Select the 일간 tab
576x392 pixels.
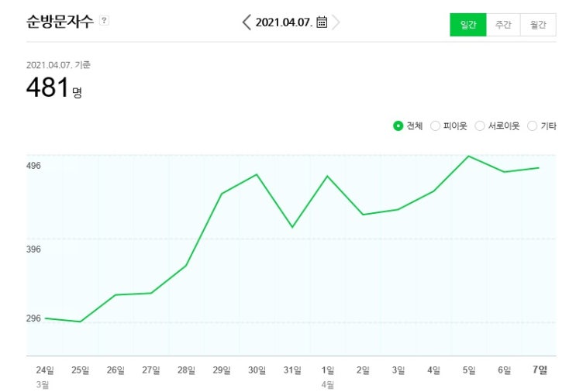coord(468,25)
